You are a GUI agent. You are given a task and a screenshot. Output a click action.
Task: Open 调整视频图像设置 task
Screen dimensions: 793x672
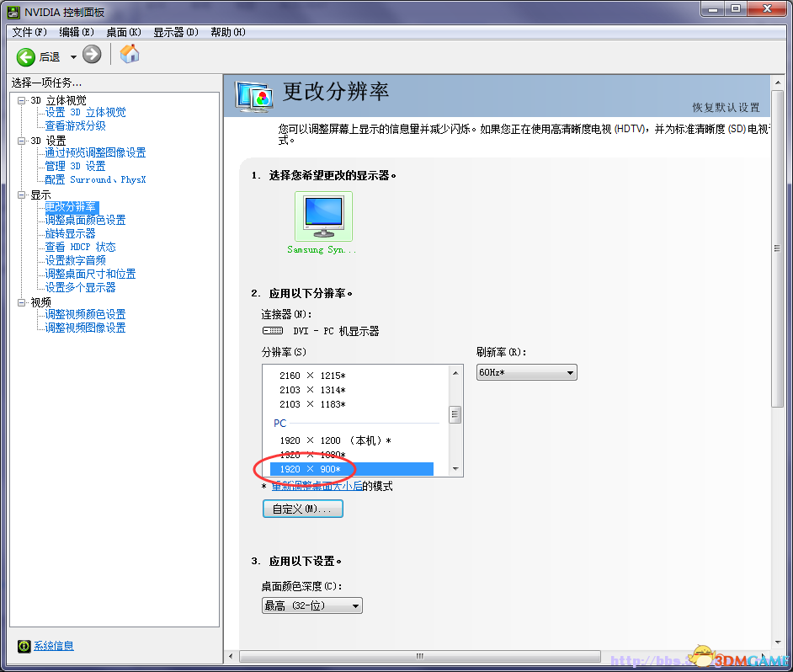click(x=86, y=328)
